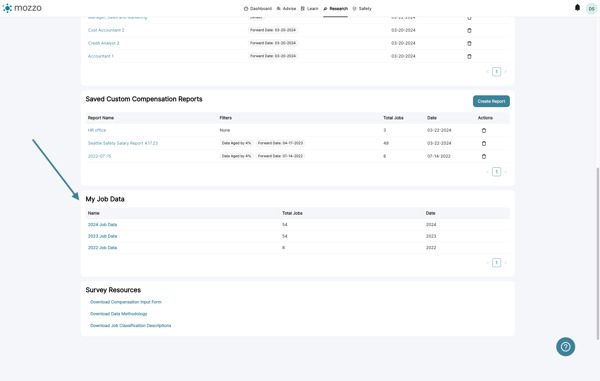Open the Credit Analyst 2 link
600x381 pixels.
pos(103,43)
